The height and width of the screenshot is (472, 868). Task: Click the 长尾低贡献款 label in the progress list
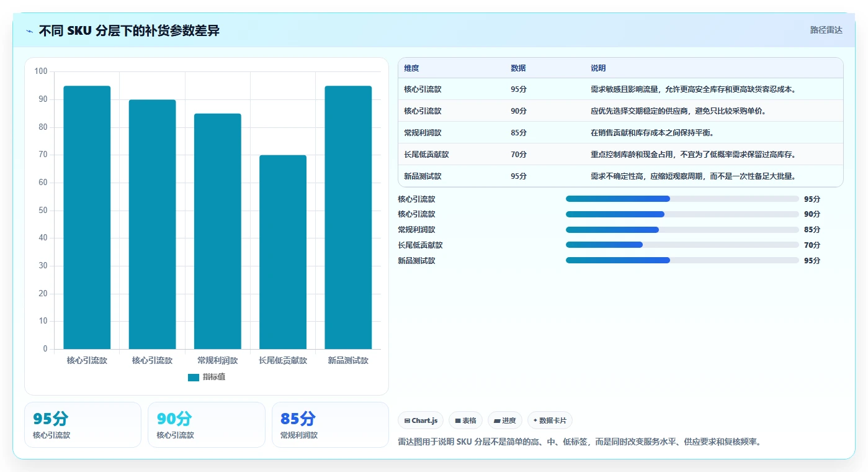420,245
